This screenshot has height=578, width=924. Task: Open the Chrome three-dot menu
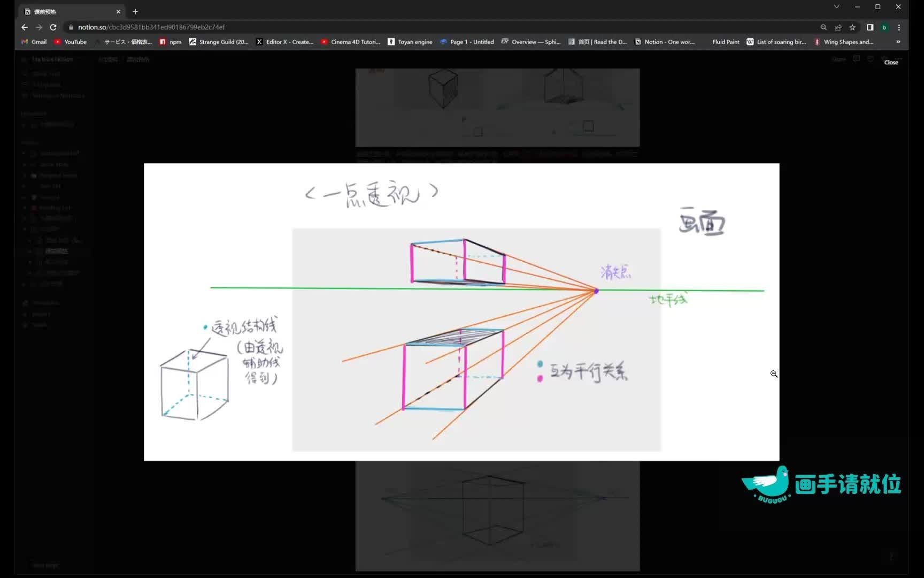[899, 27]
